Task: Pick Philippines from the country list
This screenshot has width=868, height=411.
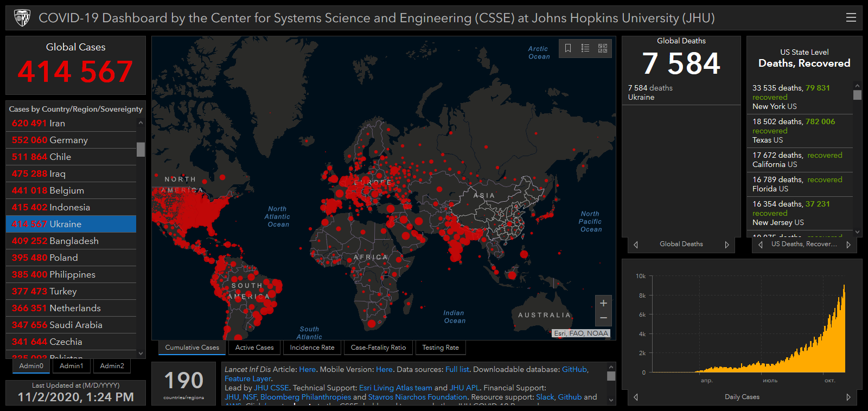Action: pyautogui.click(x=71, y=274)
